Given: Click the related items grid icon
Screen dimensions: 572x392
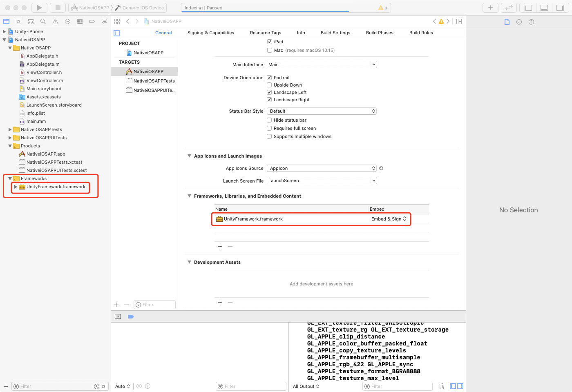Looking at the screenshot, I should tap(117, 21).
